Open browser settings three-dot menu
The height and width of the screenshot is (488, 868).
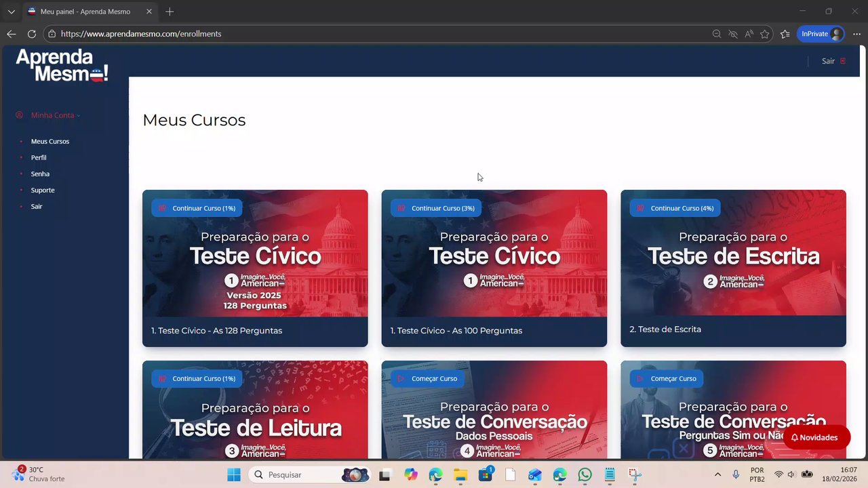click(x=856, y=34)
